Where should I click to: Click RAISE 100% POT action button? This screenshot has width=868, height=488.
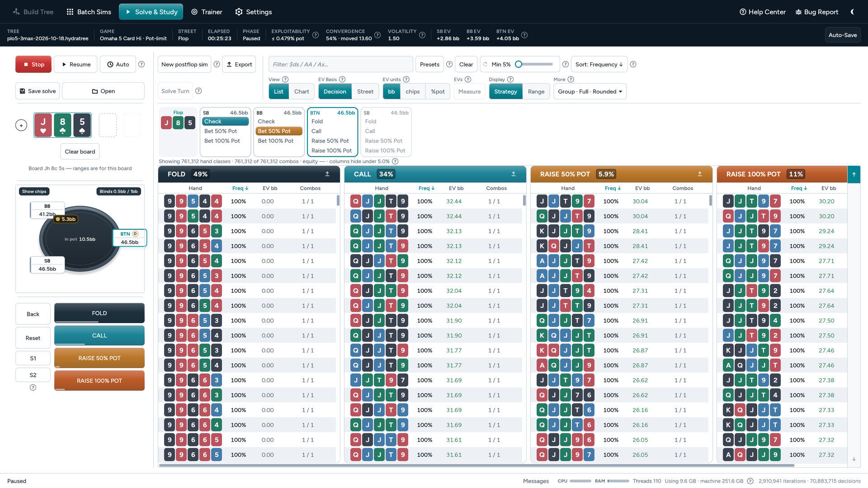pos(99,380)
